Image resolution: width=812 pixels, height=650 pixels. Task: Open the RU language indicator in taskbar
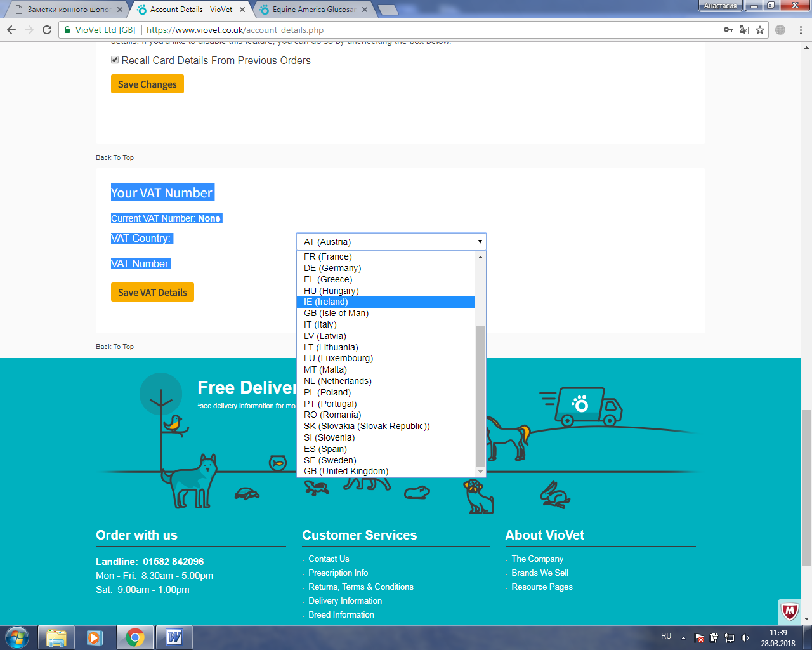point(666,635)
